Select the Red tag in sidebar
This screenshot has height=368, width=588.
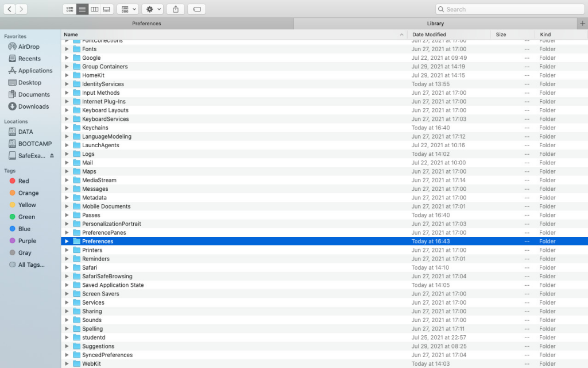tap(24, 181)
